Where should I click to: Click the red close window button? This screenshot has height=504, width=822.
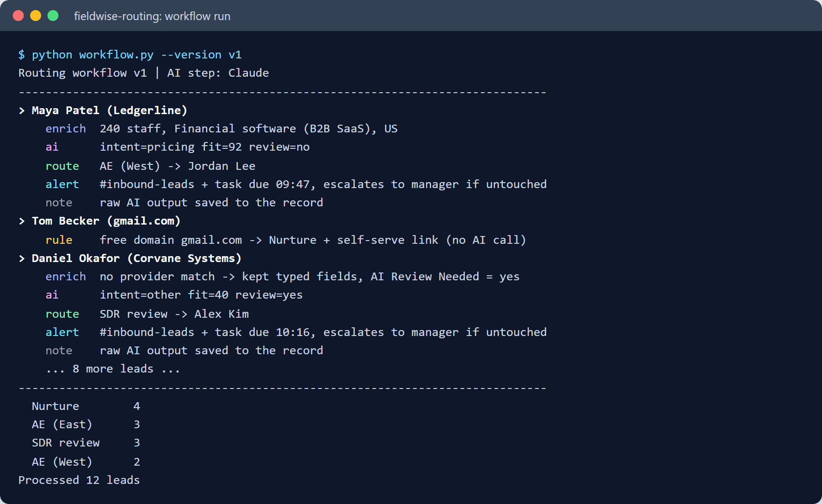pyautogui.click(x=18, y=16)
